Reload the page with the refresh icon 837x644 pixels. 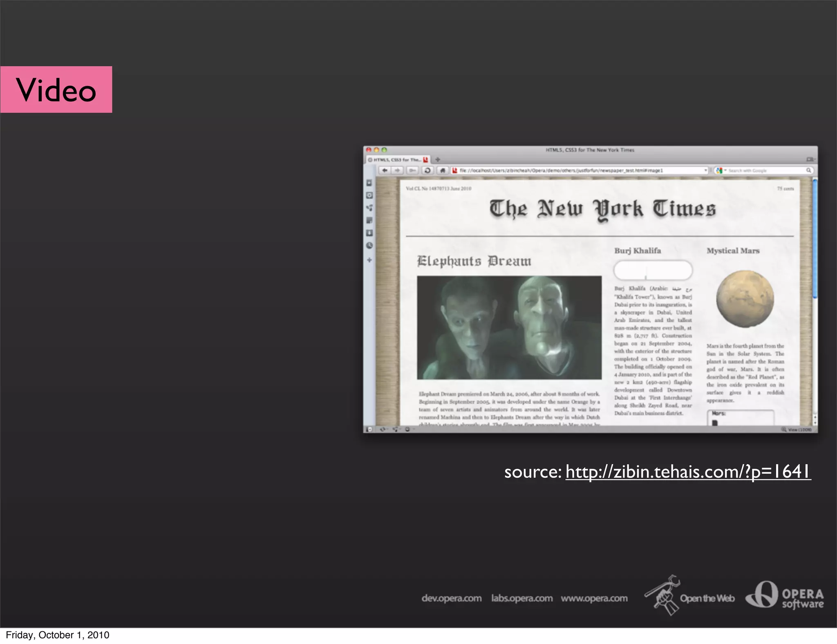(427, 170)
